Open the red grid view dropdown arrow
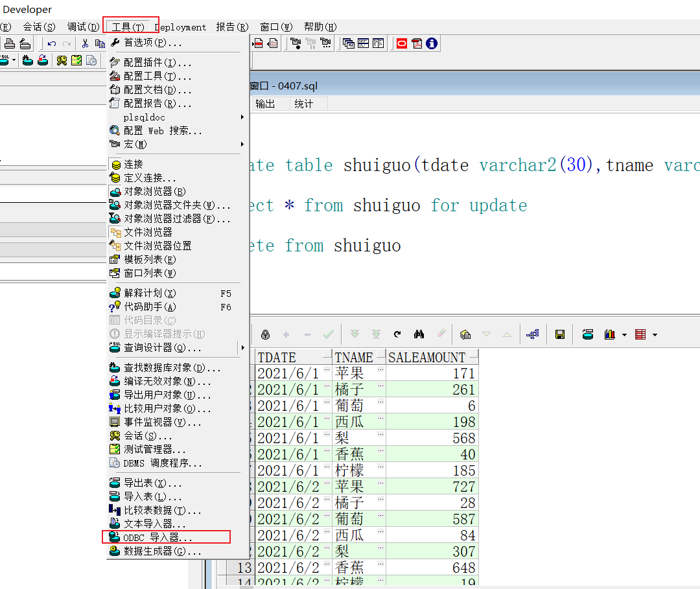700x589 pixels. [x=655, y=334]
